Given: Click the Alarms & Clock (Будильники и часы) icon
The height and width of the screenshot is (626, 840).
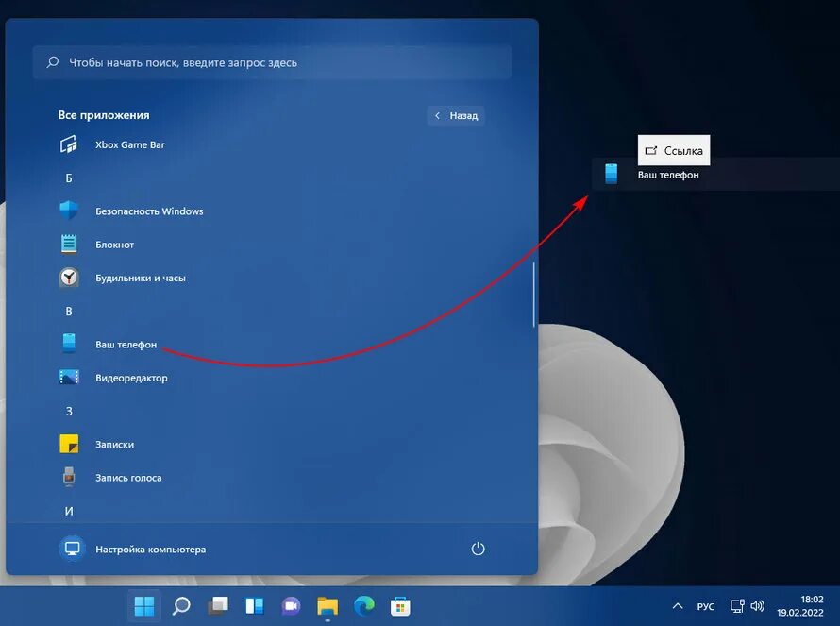Looking at the screenshot, I should 69,278.
